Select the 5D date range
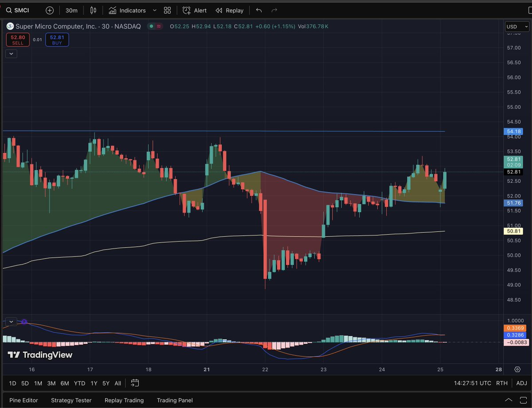The width and height of the screenshot is (532, 408). point(25,383)
